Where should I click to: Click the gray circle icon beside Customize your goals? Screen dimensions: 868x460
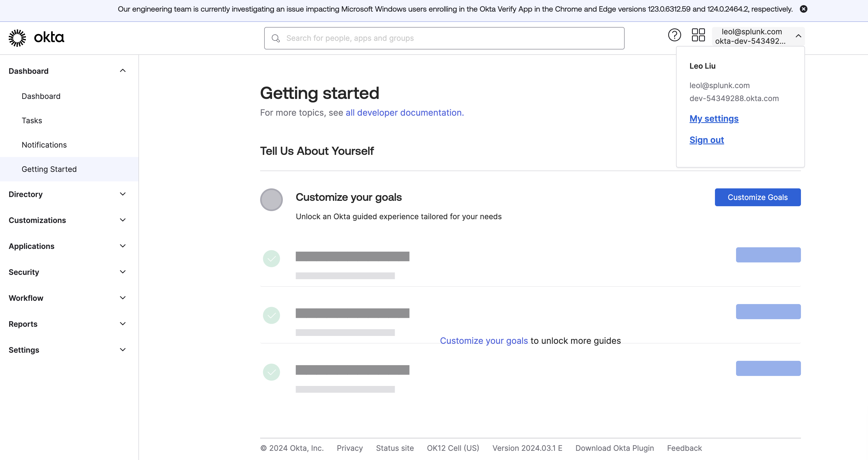(x=271, y=199)
